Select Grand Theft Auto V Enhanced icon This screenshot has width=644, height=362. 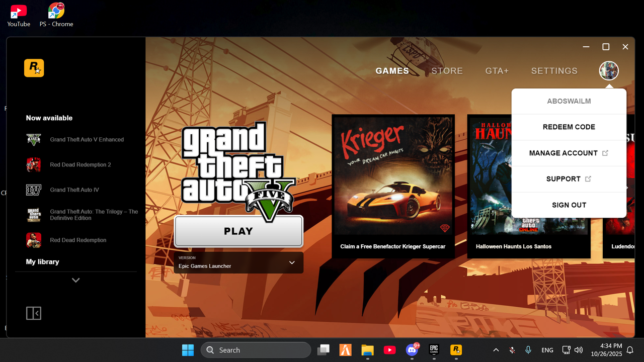[x=34, y=140]
